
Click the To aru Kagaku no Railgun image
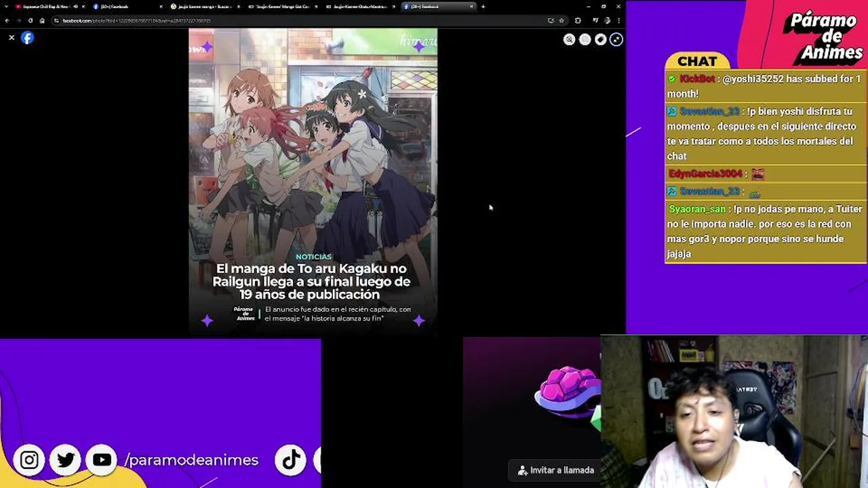pos(313,181)
